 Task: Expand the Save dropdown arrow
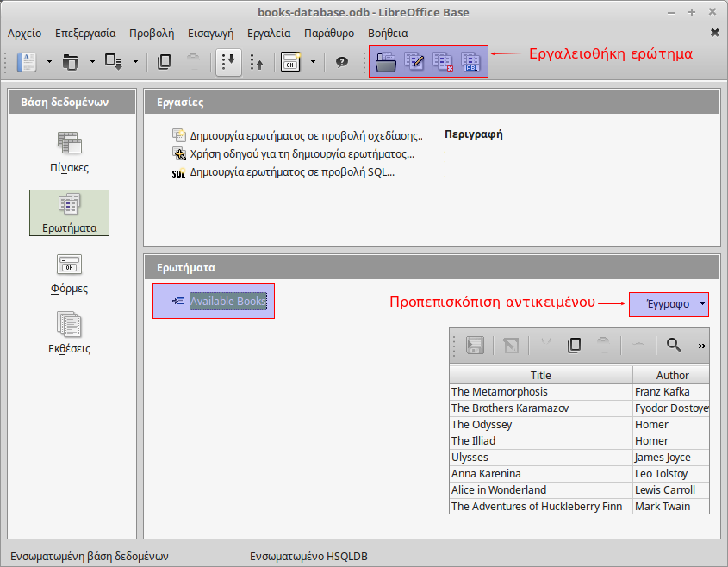pyautogui.click(x=135, y=61)
